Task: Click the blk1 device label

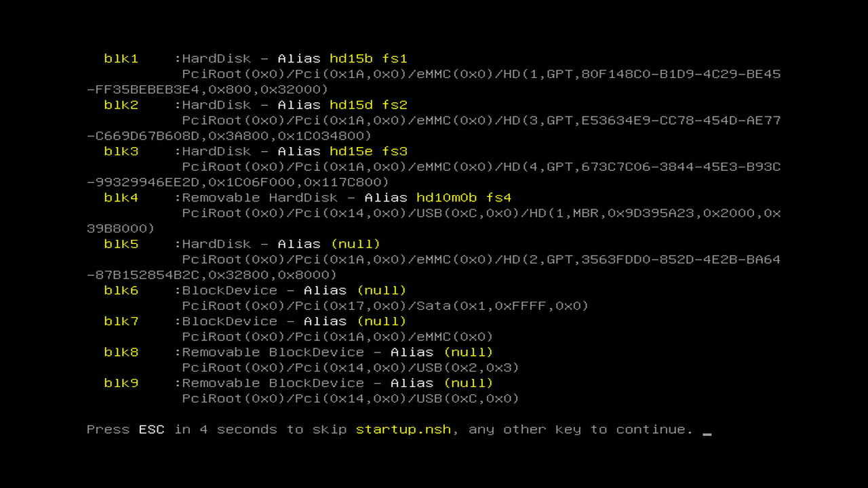Action: (x=121, y=58)
